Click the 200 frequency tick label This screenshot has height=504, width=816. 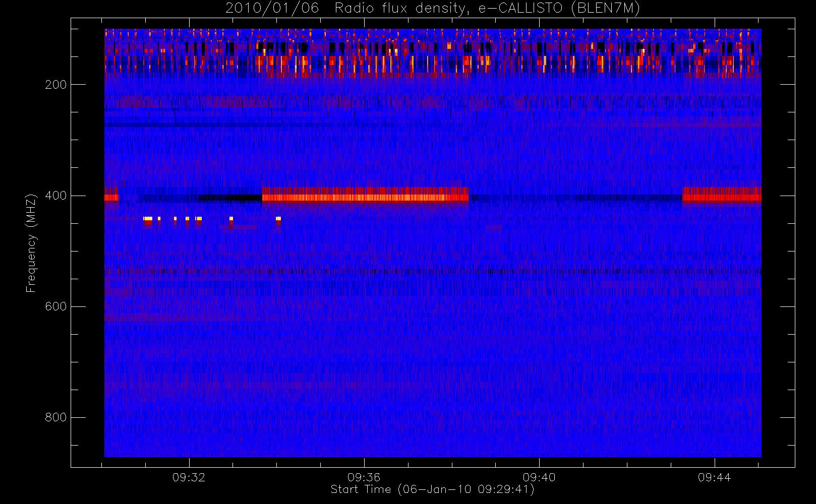pos(56,85)
